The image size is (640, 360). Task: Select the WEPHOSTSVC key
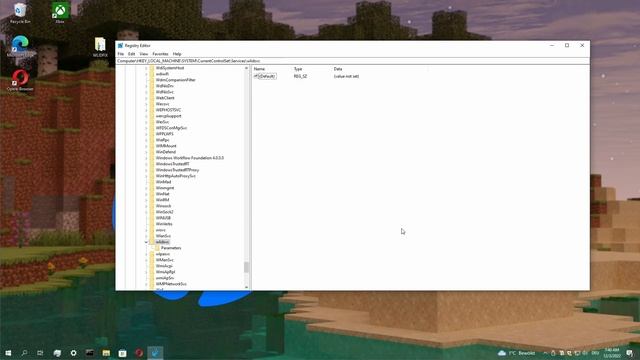pos(168,110)
